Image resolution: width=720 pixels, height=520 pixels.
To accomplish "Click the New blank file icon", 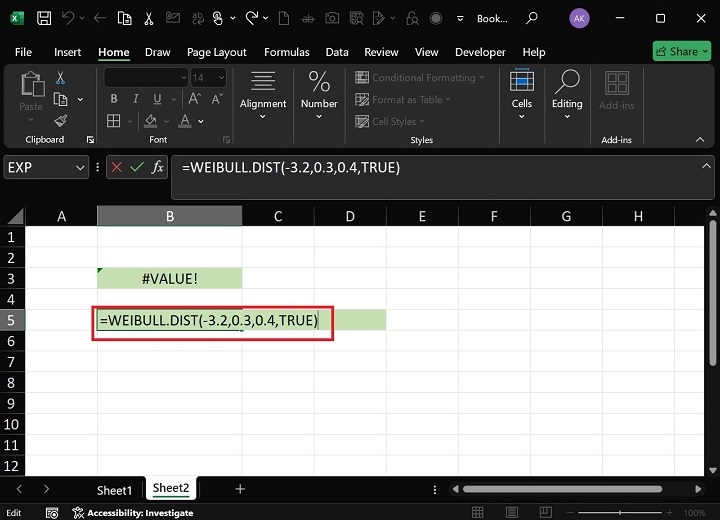I will click(x=284, y=18).
